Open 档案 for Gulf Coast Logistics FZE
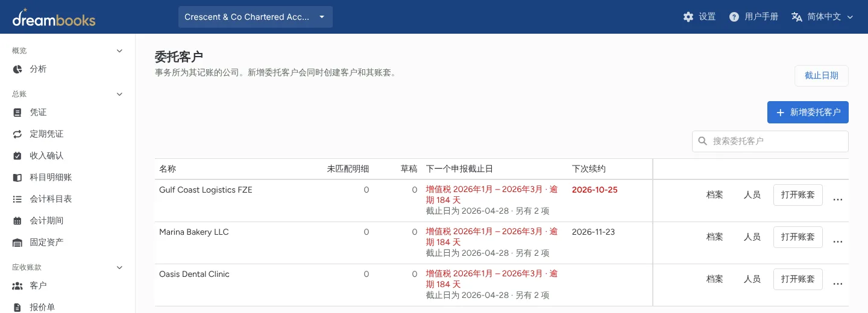The width and height of the screenshot is (868, 313). (x=715, y=195)
